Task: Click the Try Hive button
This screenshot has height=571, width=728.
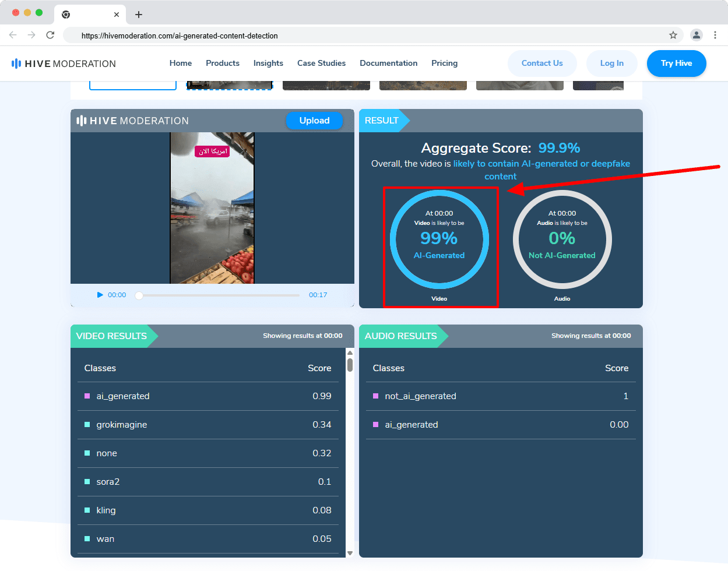Action: (676, 63)
